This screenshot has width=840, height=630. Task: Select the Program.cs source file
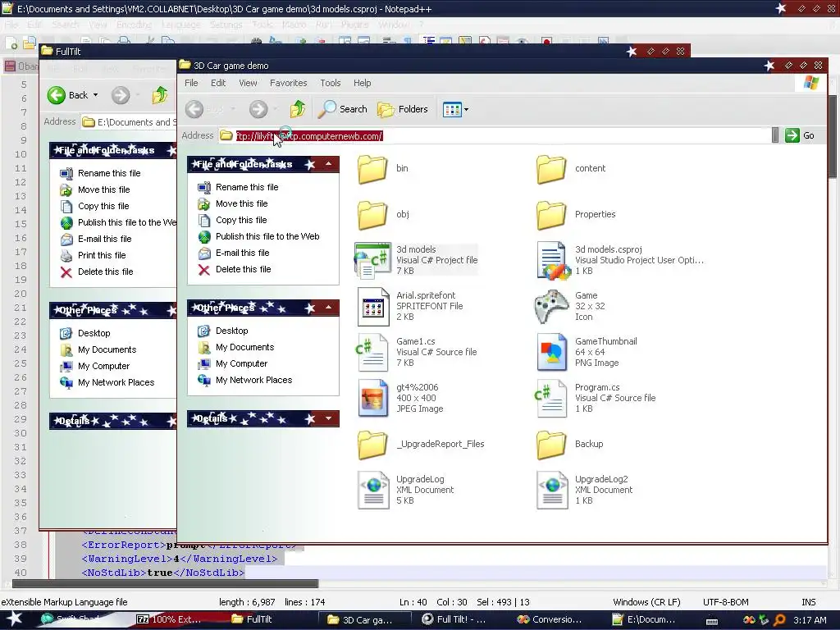[596, 398]
